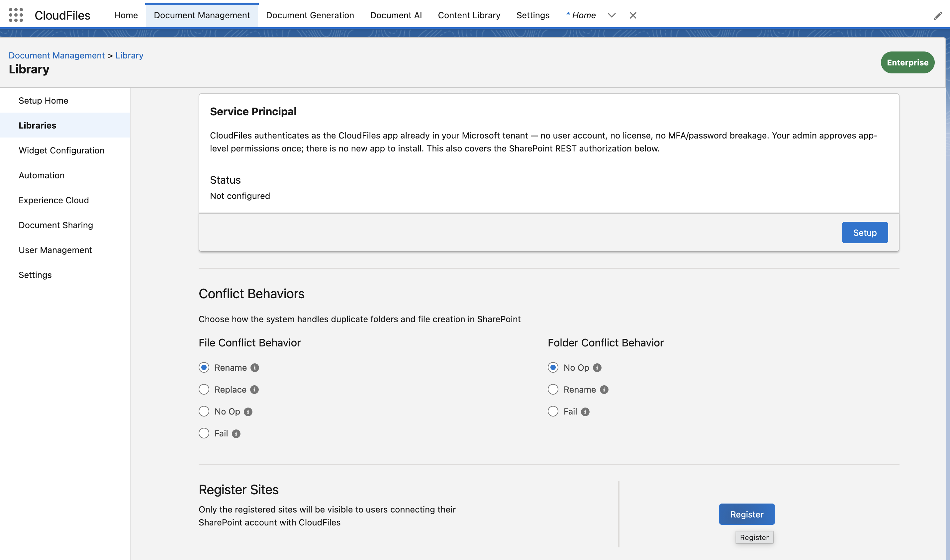This screenshot has height=560, width=950.
Task: Open the Document Generation tab
Action: (310, 15)
